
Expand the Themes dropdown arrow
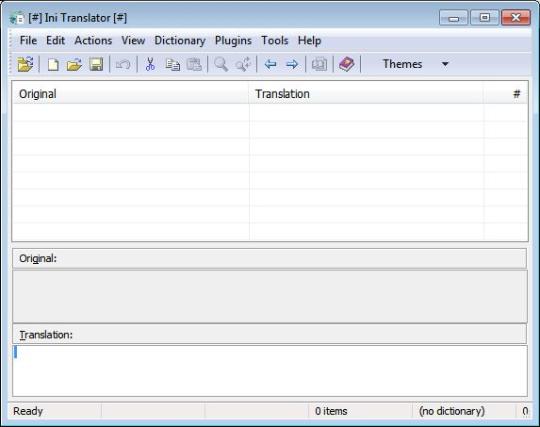[445, 64]
